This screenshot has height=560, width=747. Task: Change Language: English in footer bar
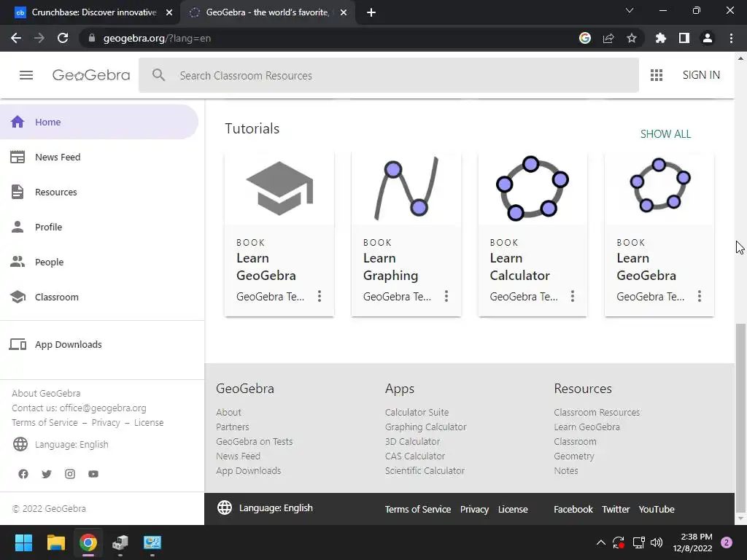(x=276, y=507)
